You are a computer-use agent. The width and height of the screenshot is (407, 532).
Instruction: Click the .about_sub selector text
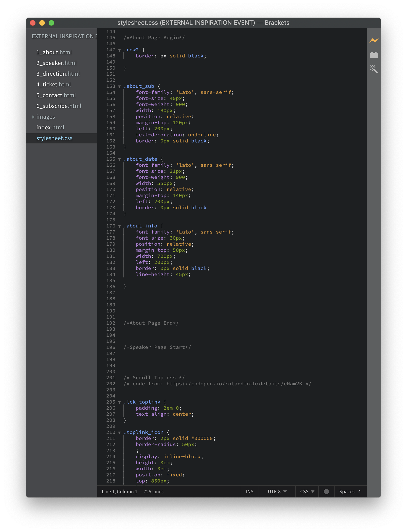(x=139, y=86)
